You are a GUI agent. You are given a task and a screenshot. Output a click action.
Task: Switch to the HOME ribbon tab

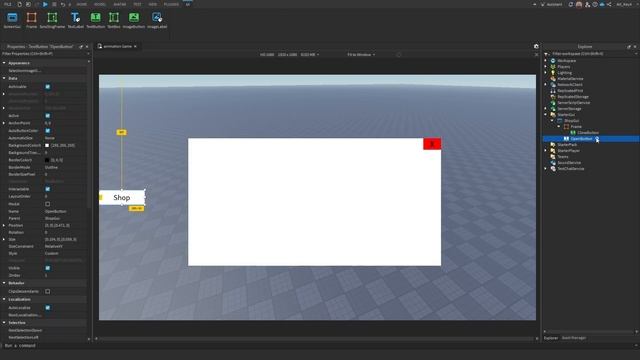tap(82, 4)
